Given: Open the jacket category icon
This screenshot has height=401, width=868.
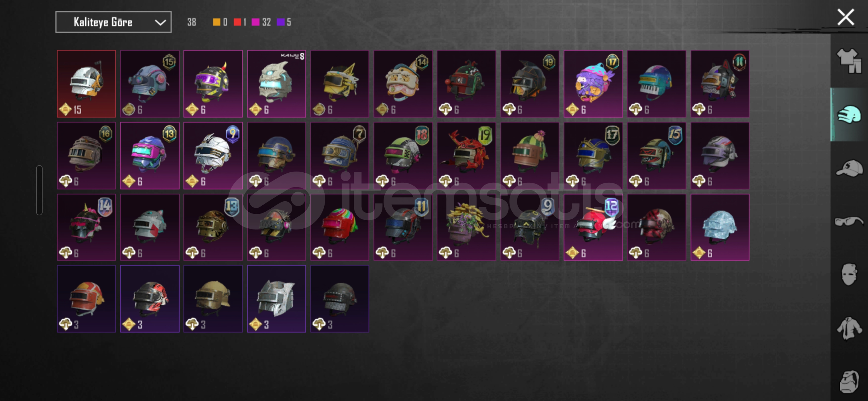Looking at the screenshot, I should 849,328.
